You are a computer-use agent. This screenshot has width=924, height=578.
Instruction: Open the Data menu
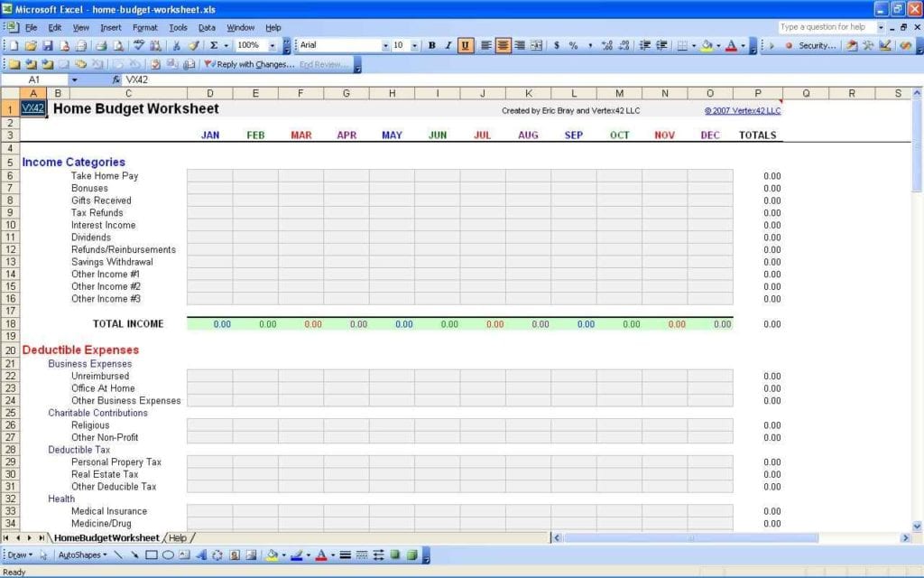click(x=207, y=27)
